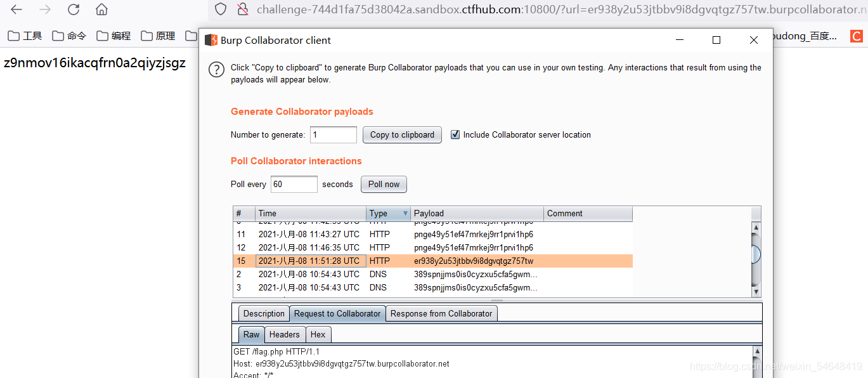Click the interactions table scrollbar thumb
The image size is (868, 378).
pos(756,254)
